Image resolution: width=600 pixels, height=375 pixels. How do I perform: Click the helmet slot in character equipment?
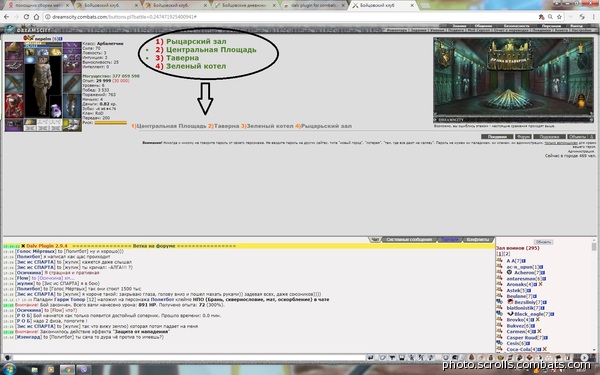[14, 50]
